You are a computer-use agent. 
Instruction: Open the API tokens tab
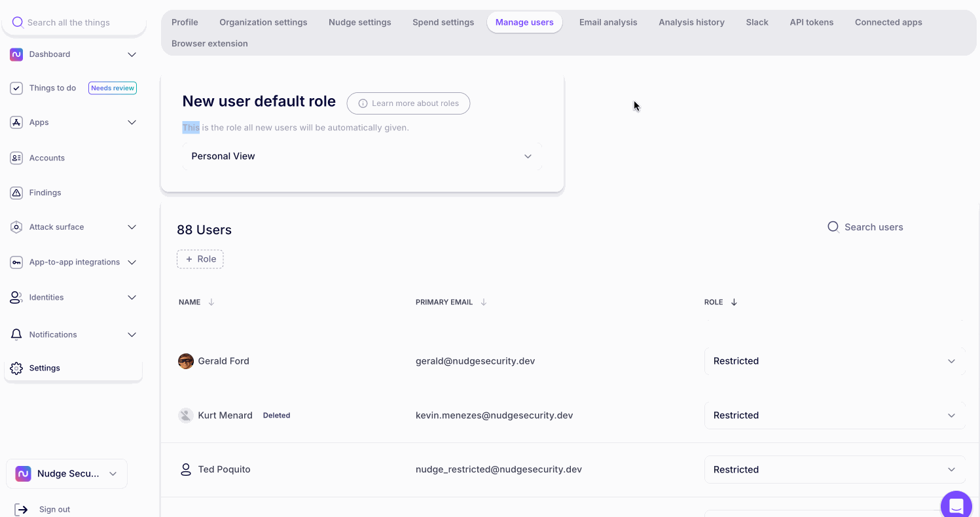tap(811, 22)
